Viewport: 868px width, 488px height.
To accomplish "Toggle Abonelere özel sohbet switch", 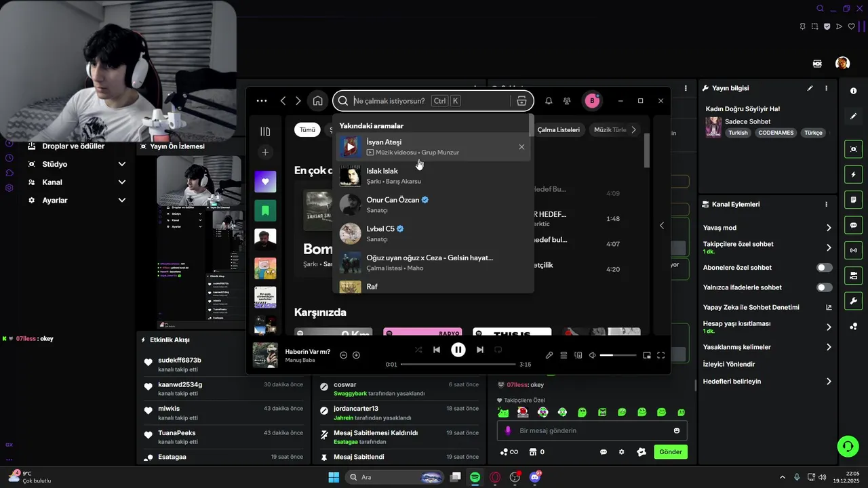I will coord(825,268).
